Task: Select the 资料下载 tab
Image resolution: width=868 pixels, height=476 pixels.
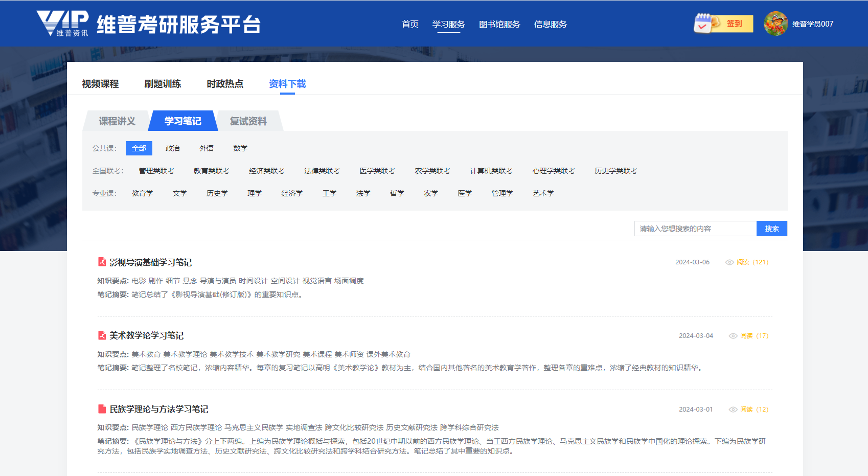Action: coord(287,84)
